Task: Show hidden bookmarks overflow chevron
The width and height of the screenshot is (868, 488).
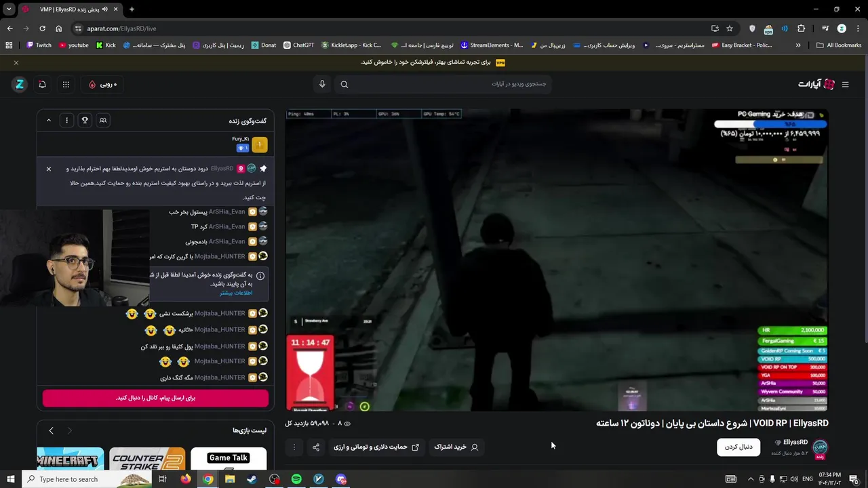Action: (798, 45)
